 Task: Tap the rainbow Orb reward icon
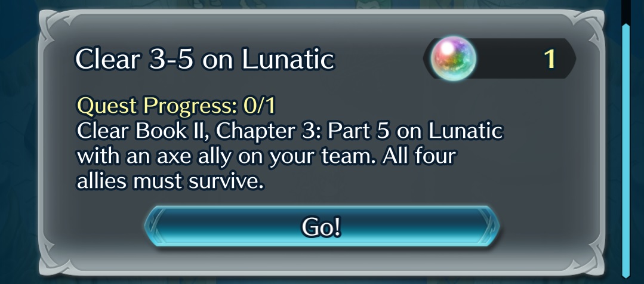coord(454,58)
